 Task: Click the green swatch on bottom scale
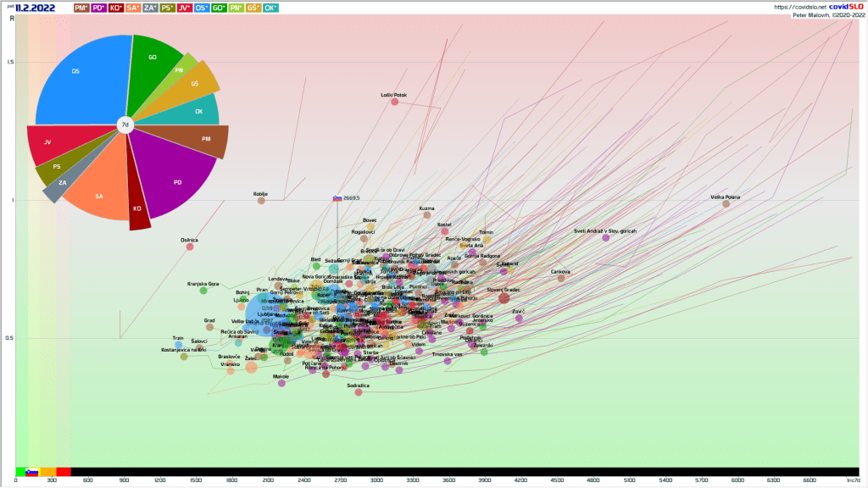click(20, 472)
